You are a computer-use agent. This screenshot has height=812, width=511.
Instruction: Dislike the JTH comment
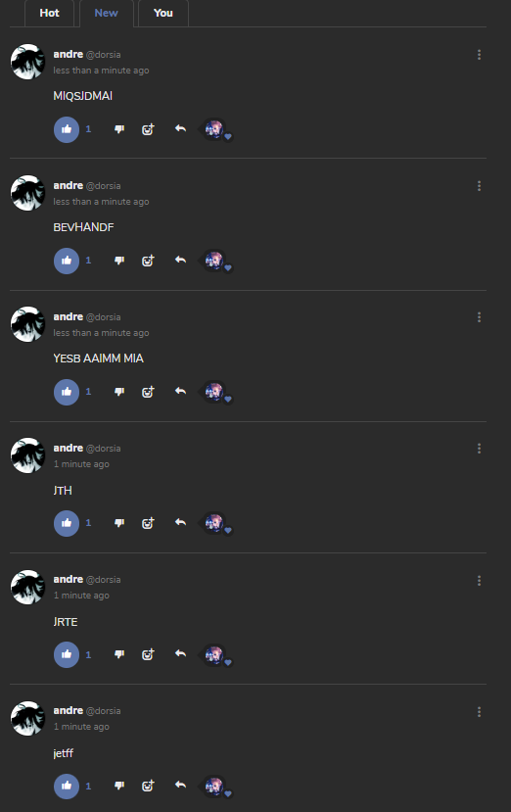tap(119, 523)
